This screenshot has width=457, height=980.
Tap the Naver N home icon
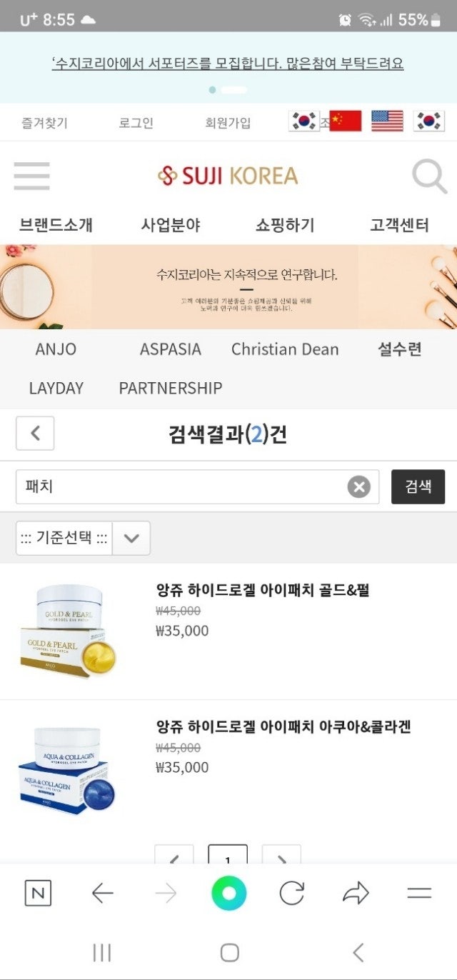38,893
